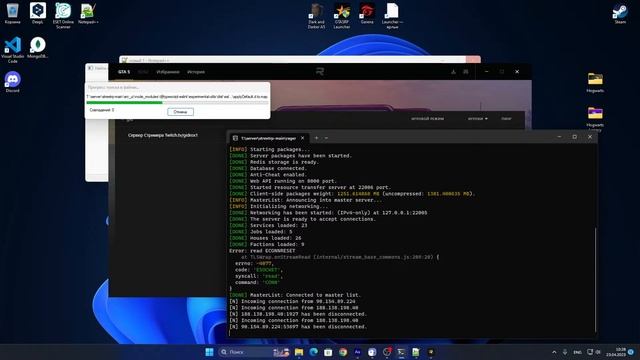
Task: Open GTA5RP Launcher desktop shortcut
Action: (342, 16)
